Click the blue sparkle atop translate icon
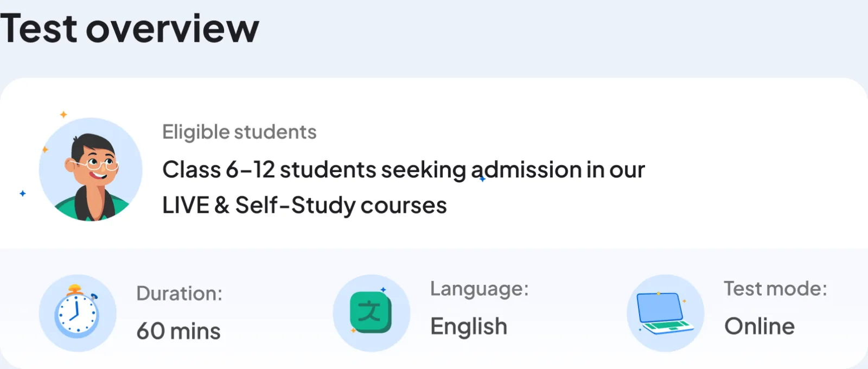Image resolution: width=868 pixels, height=369 pixels. pyautogui.click(x=383, y=290)
